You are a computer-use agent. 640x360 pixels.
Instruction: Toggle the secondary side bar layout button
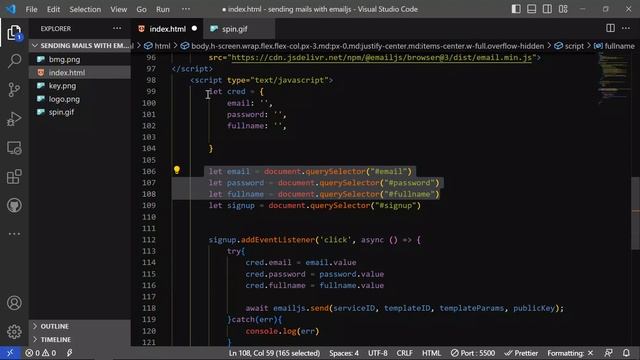(x=547, y=9)
